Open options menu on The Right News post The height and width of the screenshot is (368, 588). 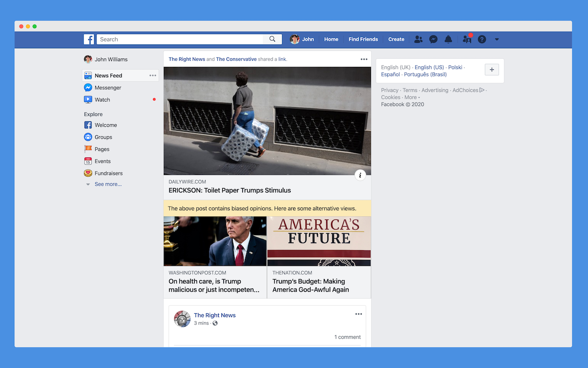click(x=359, y=314)
